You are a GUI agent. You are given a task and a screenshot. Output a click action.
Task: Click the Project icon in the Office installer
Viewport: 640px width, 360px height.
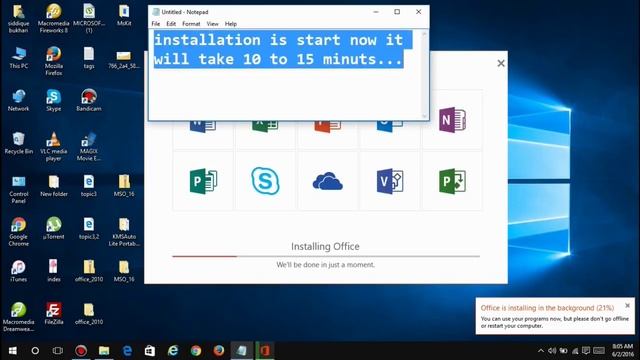452,181
